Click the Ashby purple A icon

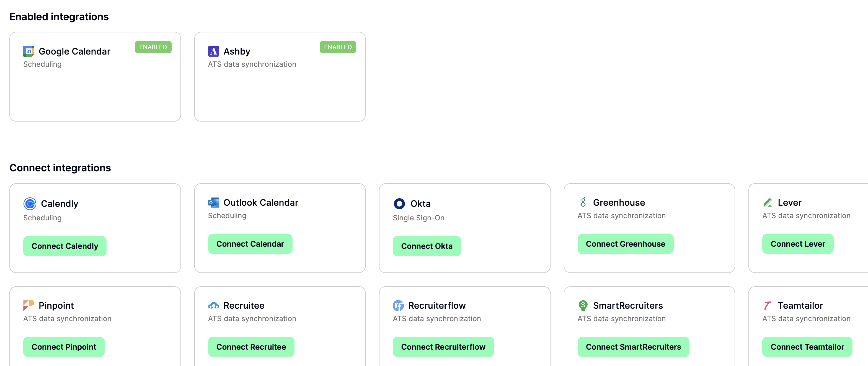click(x=213, y=51)
